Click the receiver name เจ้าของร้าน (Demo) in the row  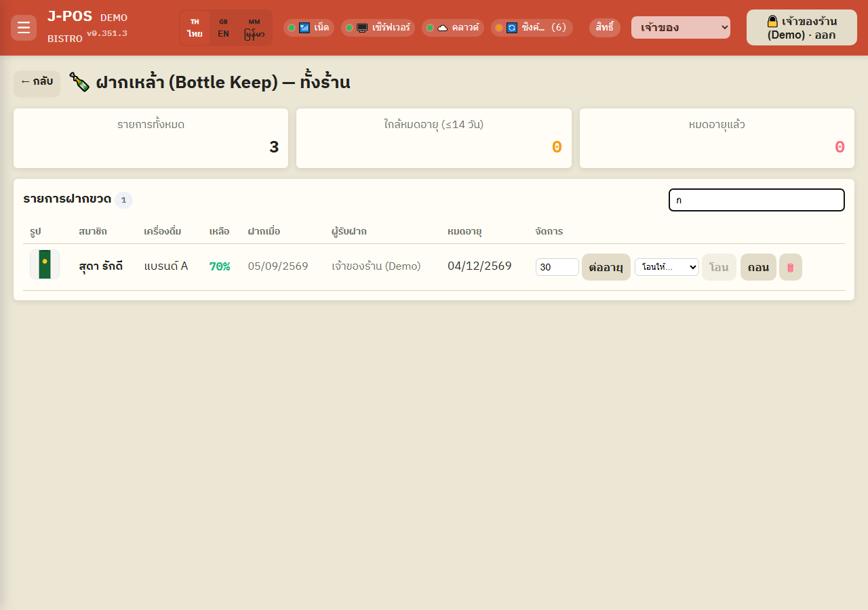(x=376, y=266)
